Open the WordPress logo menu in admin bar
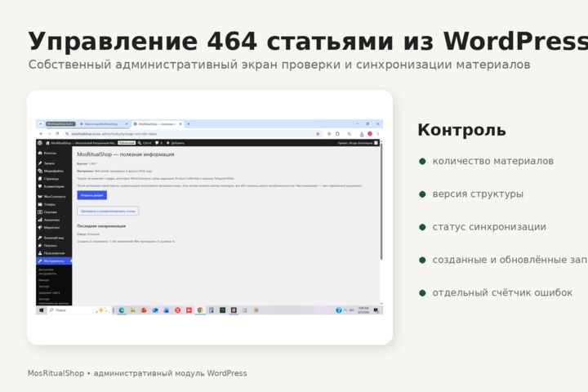 coord(40,143)
